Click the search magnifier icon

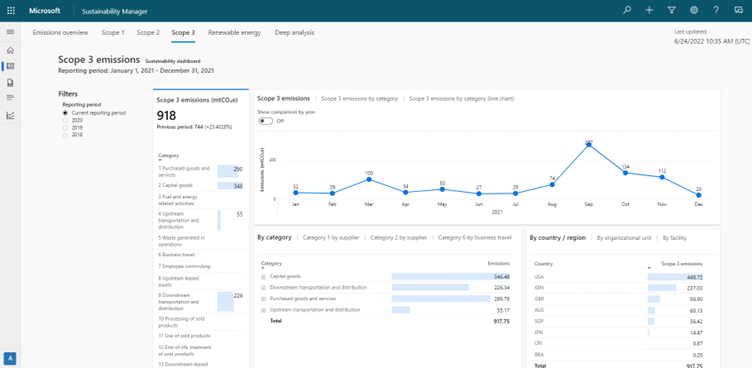click(627, 10)
